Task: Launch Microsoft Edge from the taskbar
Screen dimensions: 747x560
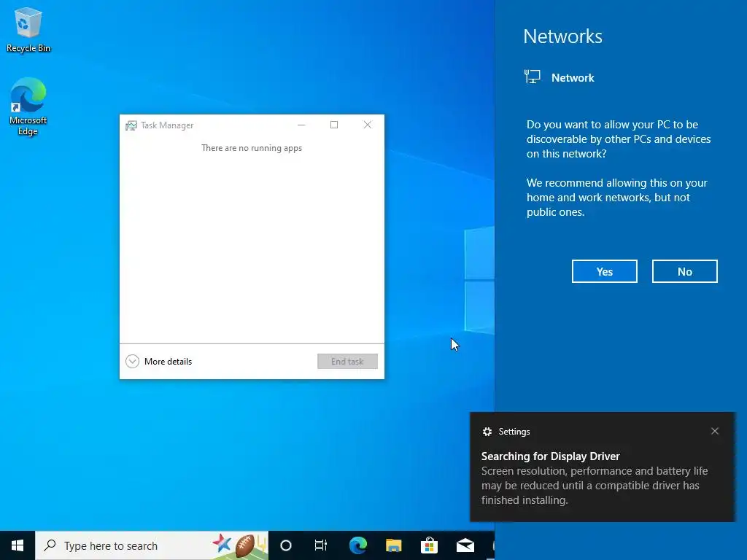Action: [x=357, y=545]
